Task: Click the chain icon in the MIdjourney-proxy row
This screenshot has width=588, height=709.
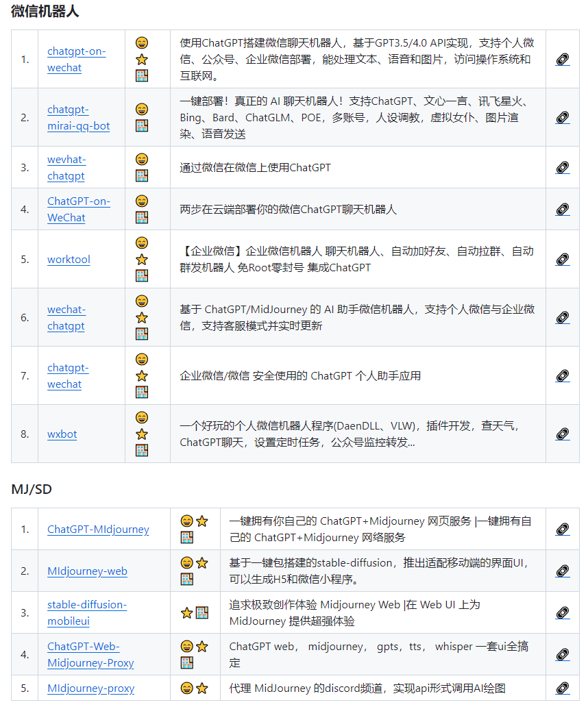Action: coord(562,688)
